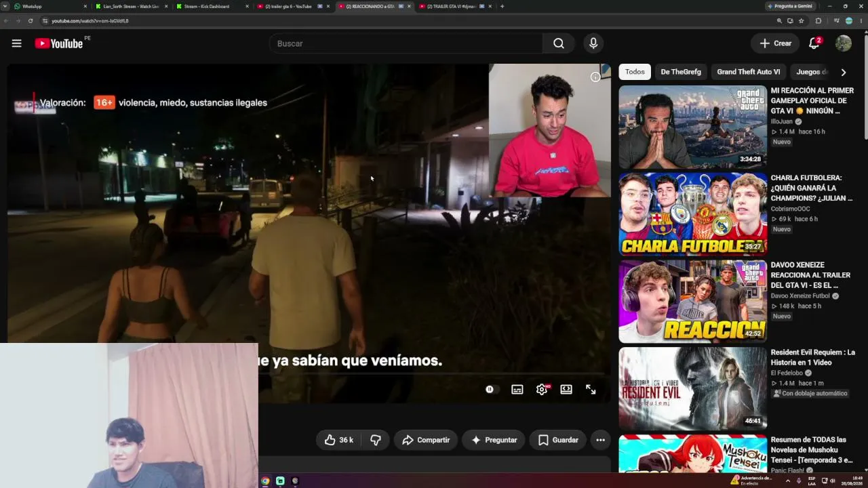This screenshot has height=488, width=868.
Task: Open the Mushoku Tensei novelas video title
Action: [x=812, y=450]
